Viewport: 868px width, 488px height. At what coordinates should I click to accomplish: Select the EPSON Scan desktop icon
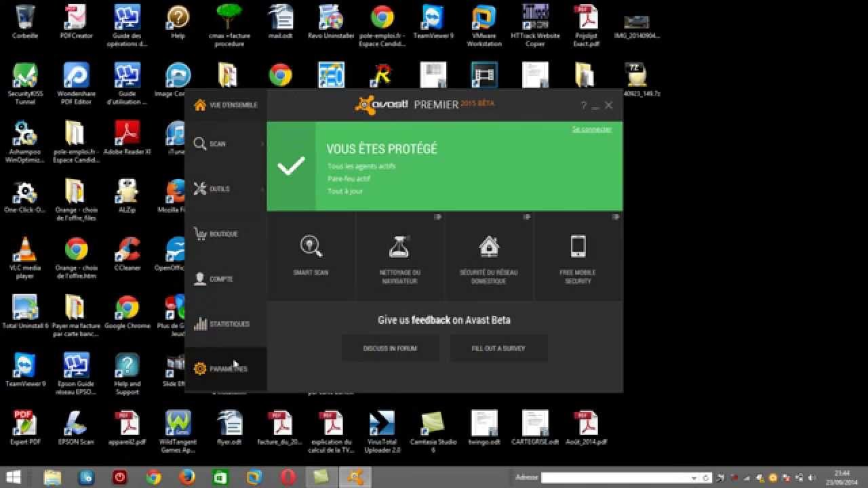click(x=76, y=428)
